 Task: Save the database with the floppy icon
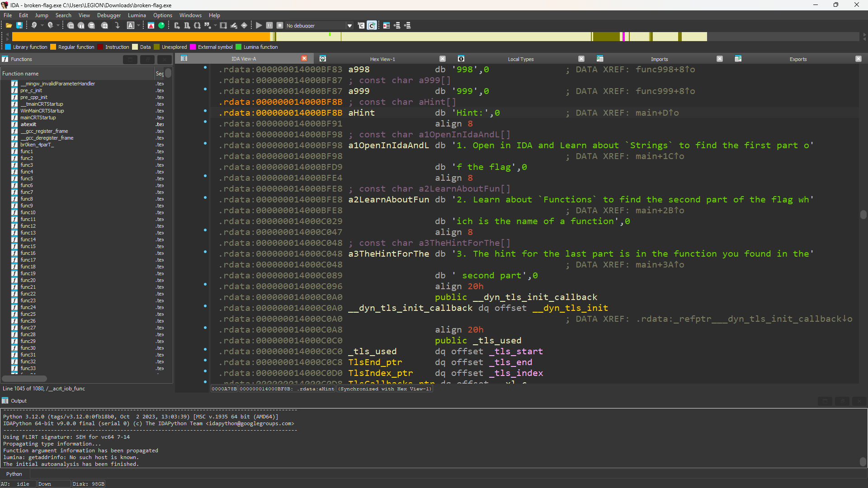click(x=19, y=26)
